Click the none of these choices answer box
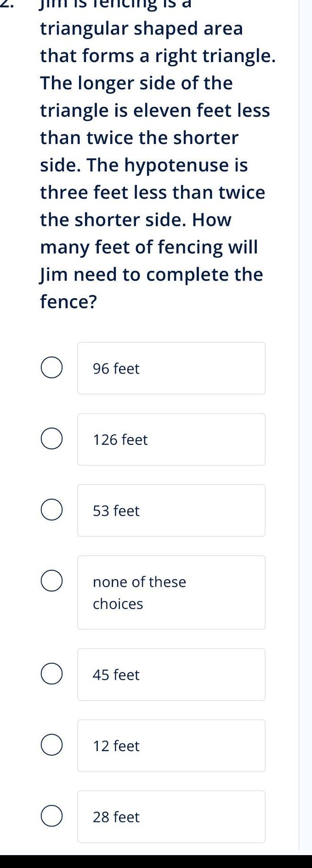 (171, 592)
